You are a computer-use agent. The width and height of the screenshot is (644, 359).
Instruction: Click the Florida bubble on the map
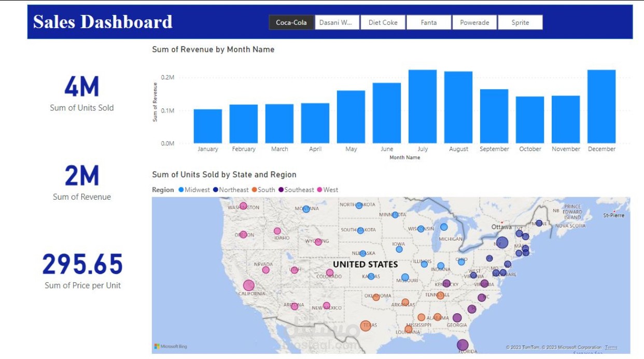point(463,345)
